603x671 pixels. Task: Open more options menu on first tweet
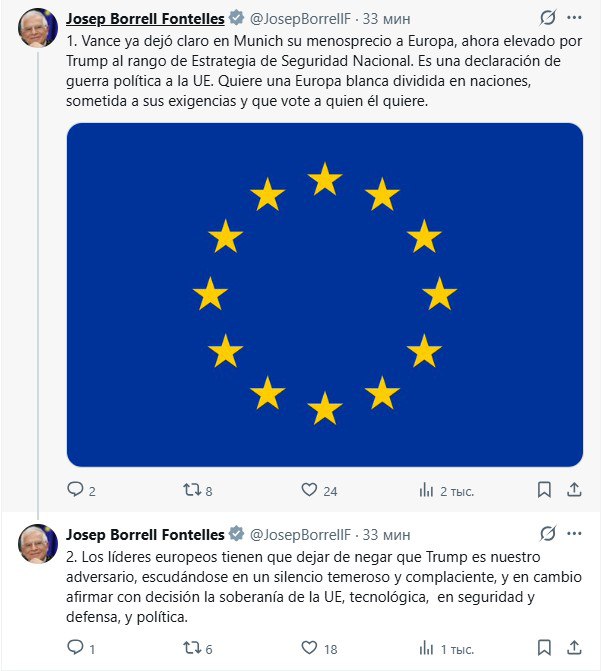click(x=574, y=18)
